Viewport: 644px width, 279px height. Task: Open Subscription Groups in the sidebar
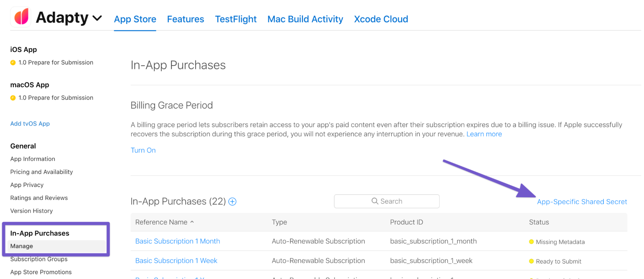click(39, 259)
